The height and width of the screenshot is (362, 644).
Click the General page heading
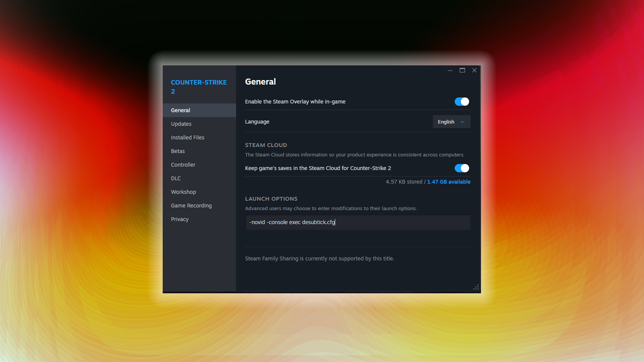260,82
